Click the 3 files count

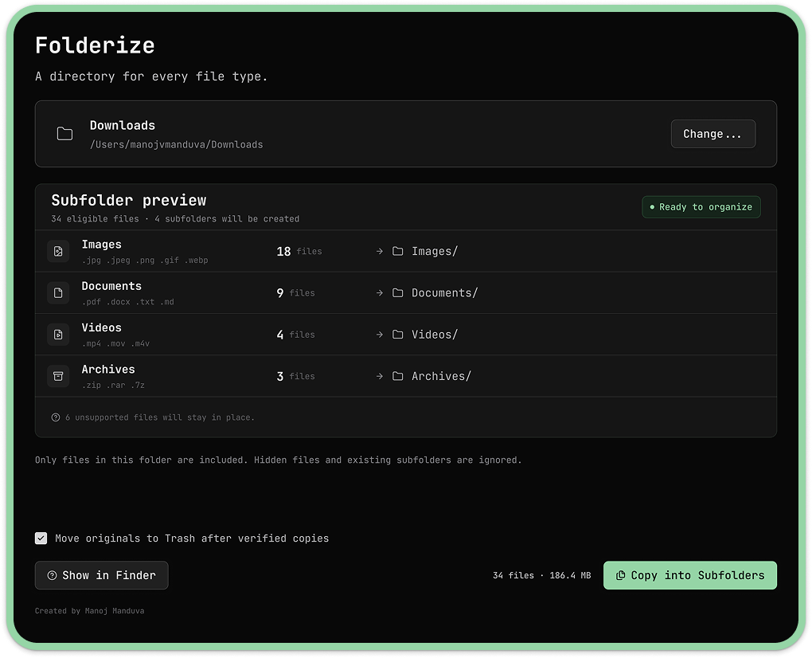pyautogui.click(x=295, y=376)
